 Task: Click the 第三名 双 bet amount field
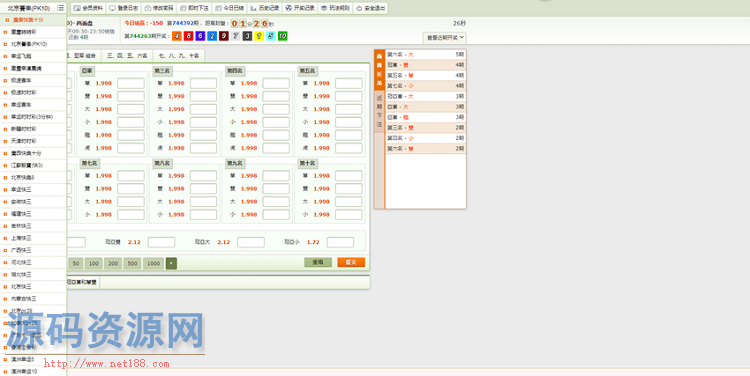(203, 97)
